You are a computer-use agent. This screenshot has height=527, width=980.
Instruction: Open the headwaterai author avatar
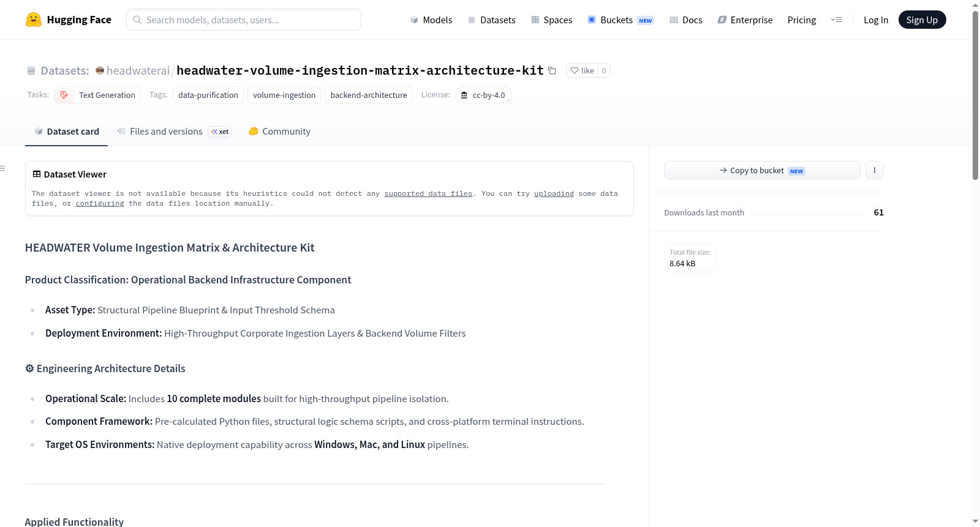[x=99, y=70]
